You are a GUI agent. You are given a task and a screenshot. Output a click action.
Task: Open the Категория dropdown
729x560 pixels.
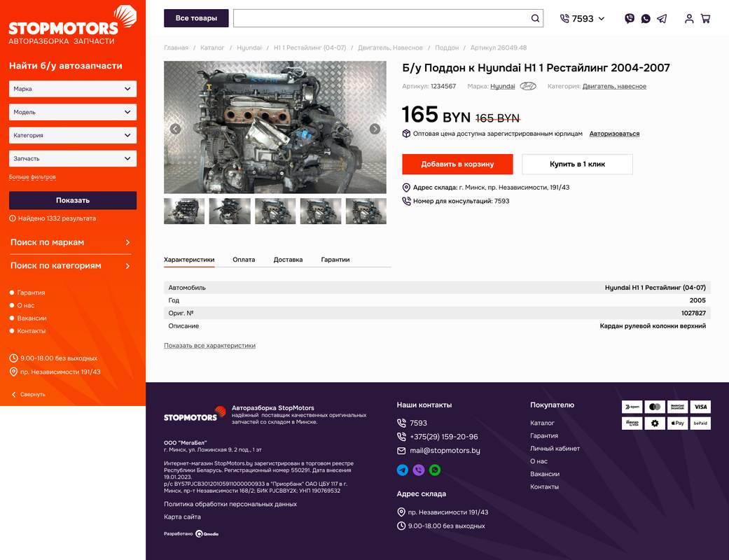pyautogui.click(x=73, y=135)
